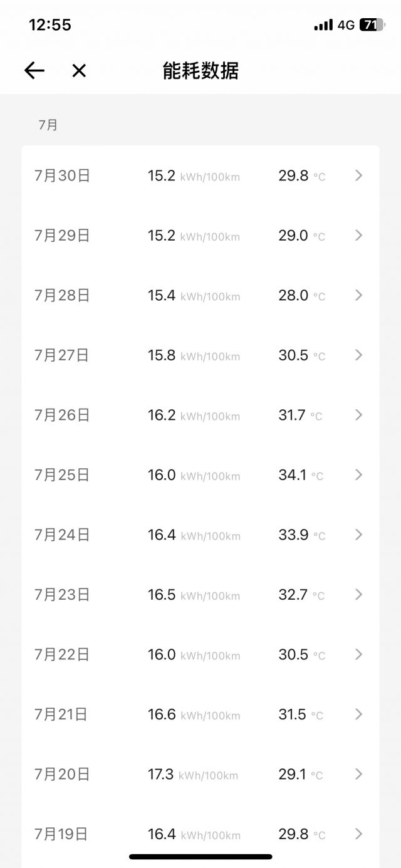The width and height of the screenshot is (401, 868).
Task: Tap the arrow beside 33.9 °C
Action: point(358,535)
